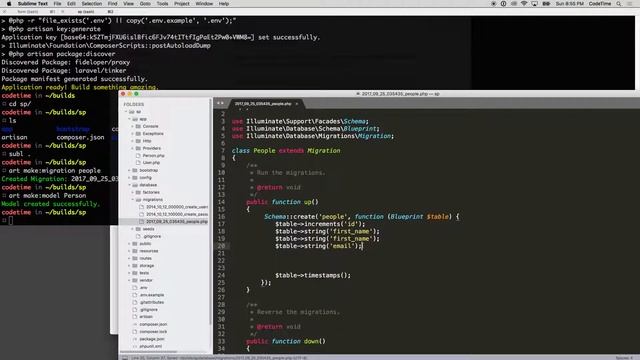Open the Help menu
The image size is (640, 360).
coord(224,4)
